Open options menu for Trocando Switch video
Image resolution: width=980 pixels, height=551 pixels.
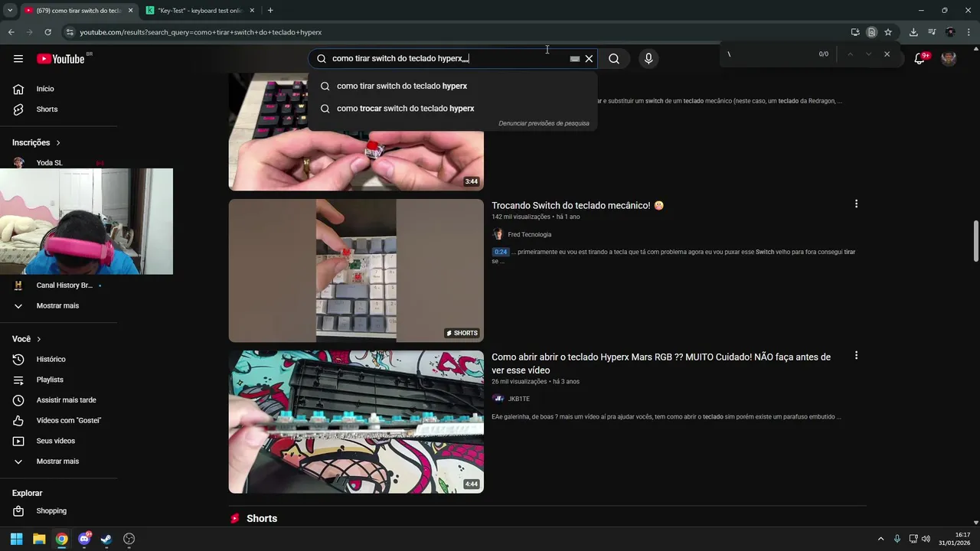(856, 204)
